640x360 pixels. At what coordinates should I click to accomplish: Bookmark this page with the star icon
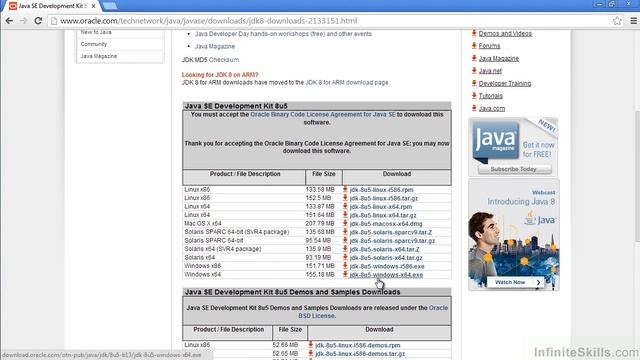[617, 21]
